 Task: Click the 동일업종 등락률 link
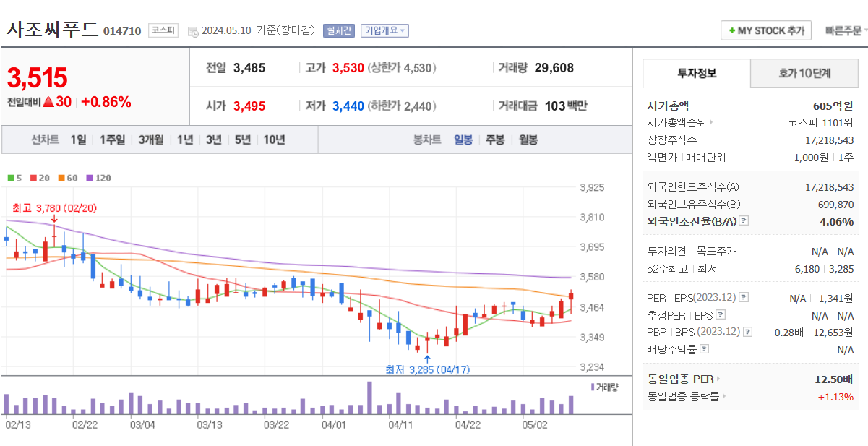[686, 396]
